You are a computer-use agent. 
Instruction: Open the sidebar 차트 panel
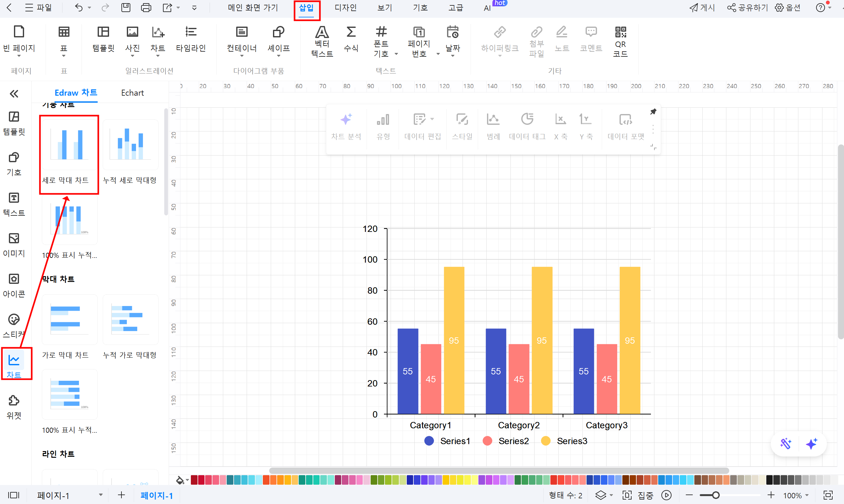pos(14,367)
